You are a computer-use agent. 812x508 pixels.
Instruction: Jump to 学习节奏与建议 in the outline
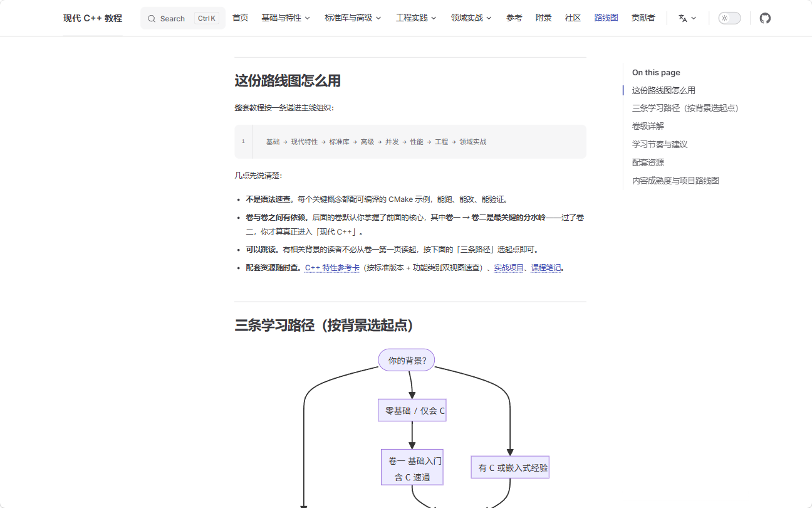tap(660, 144)
